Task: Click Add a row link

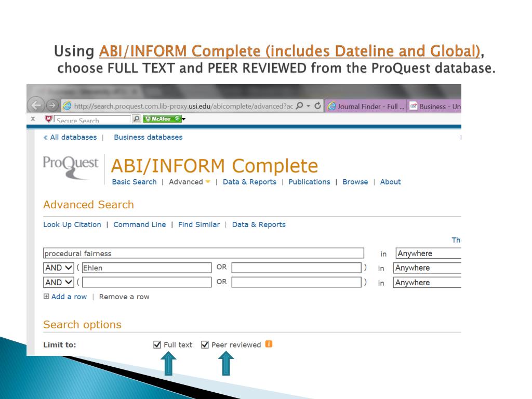Action: [x=69, y=297]
